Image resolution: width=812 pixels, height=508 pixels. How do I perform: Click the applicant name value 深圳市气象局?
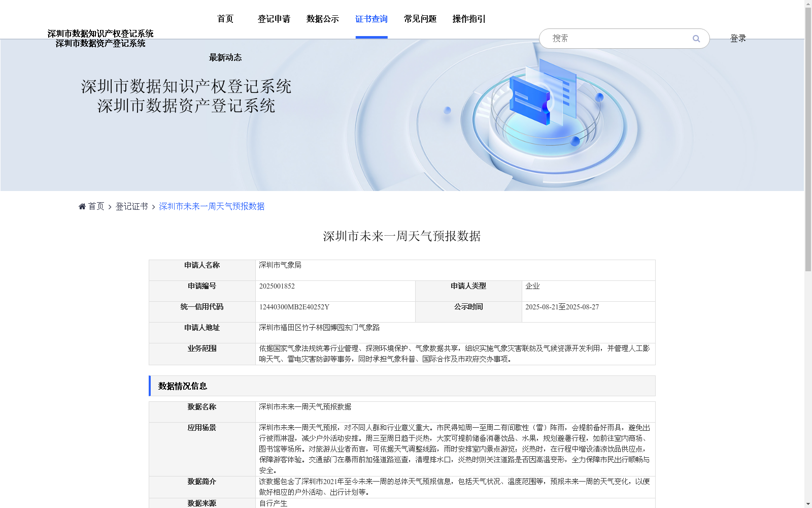coord(280,265)
